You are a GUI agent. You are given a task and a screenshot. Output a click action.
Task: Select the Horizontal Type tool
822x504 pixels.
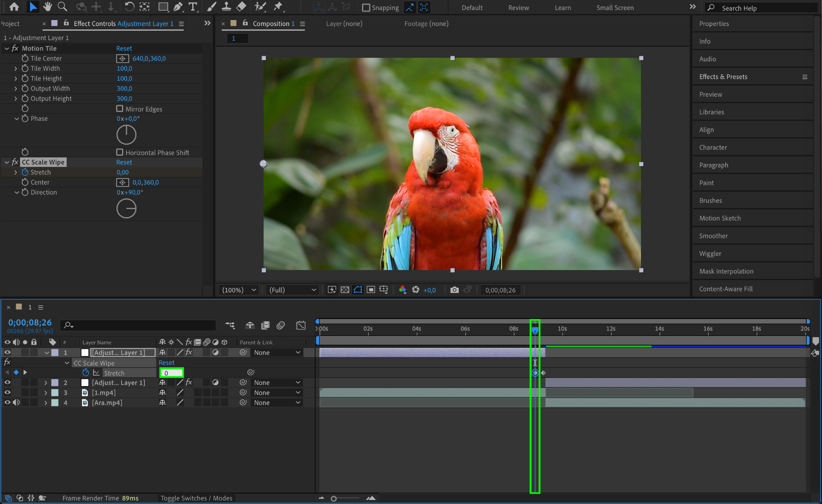[x=193, y=7]
